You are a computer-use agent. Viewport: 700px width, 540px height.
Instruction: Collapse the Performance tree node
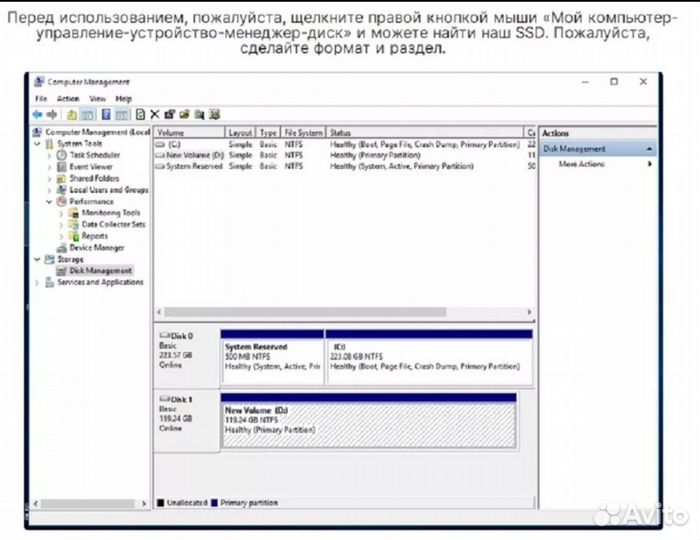(50, 202)
